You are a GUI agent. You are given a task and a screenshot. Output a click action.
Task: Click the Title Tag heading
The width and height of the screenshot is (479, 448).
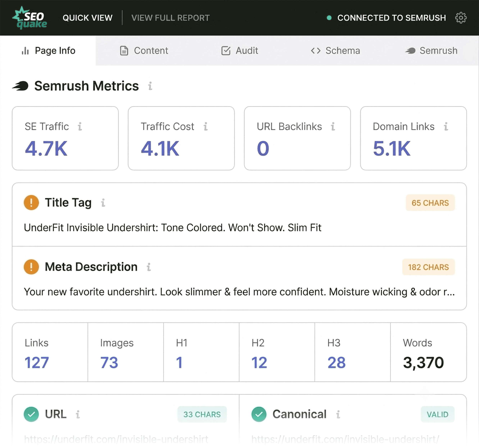(68, 203)
